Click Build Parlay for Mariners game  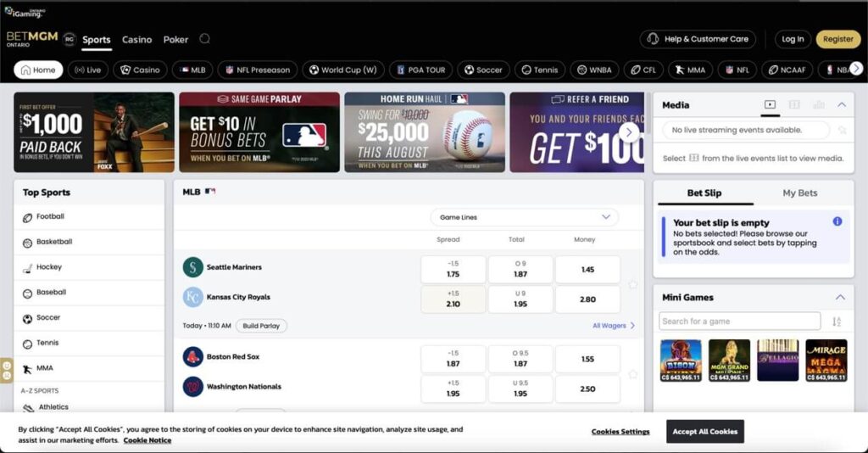(x=261, y=326)
